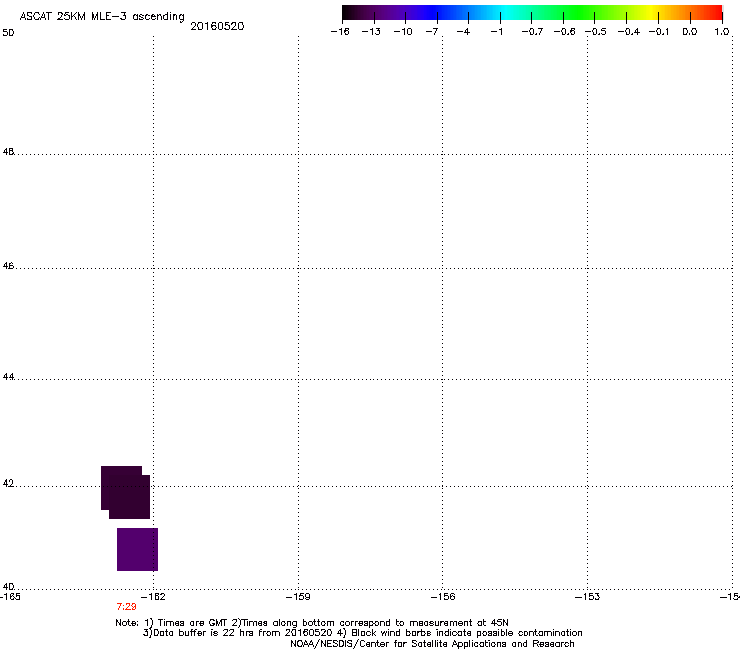Screen dimensions: 740x650
Task: Click the latitude label 40
Action: 8,586
